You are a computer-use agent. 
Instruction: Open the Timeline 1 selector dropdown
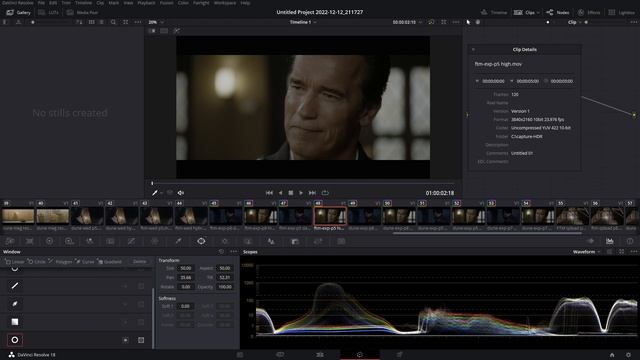(x=303, y=22)
